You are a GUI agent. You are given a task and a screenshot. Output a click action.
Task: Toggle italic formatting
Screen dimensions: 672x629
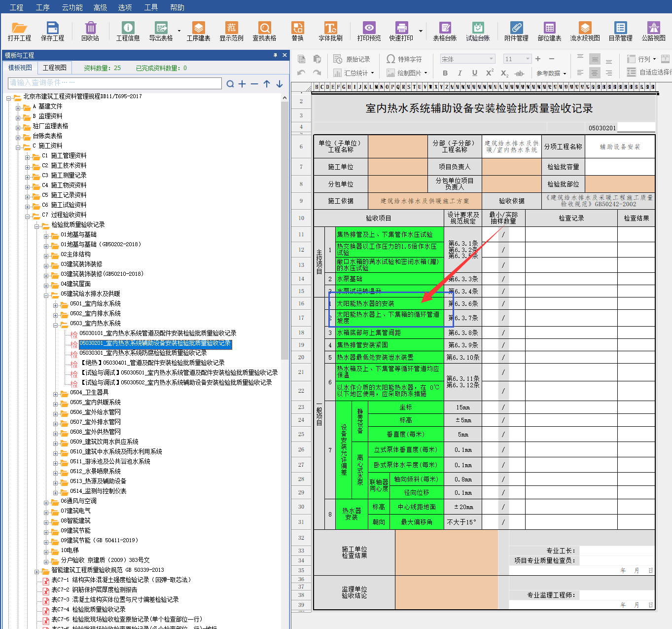point(460,73)
